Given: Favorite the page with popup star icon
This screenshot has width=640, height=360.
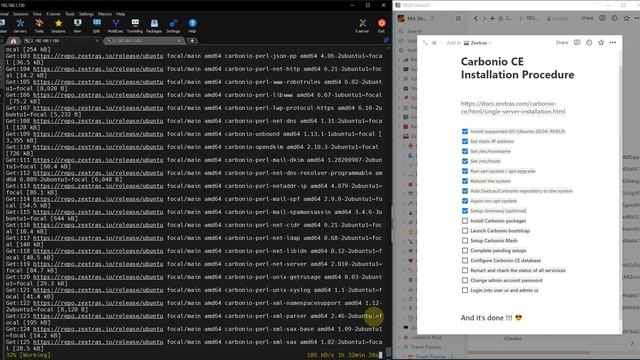Looking at the screenshot, I should [x=601, y=42].
